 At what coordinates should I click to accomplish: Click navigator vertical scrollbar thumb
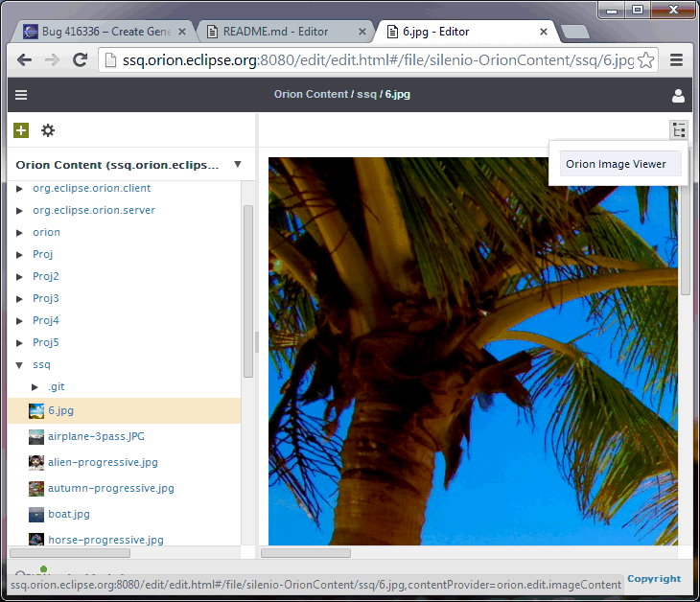tap(248, 291)
